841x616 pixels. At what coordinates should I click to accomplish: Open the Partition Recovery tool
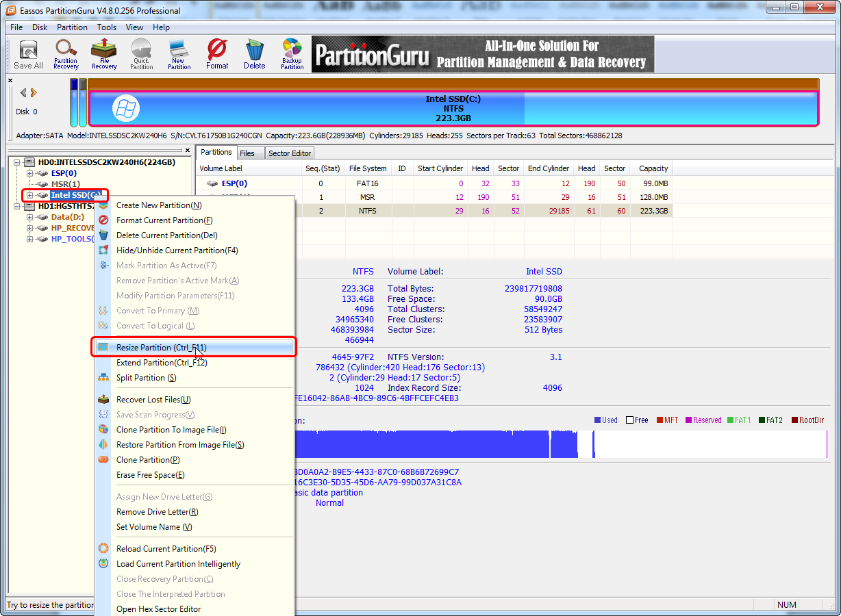[x=66, y=54]
